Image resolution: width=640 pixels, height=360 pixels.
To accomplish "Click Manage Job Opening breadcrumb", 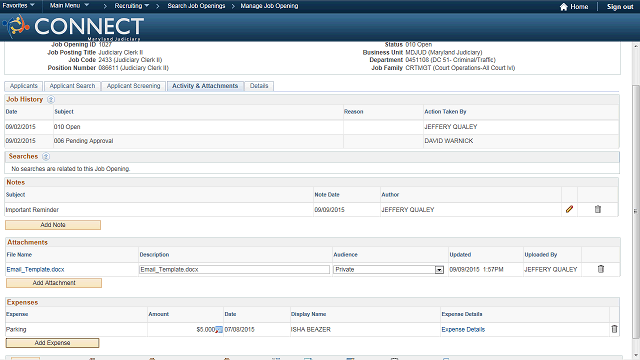I will coord(269,6).
